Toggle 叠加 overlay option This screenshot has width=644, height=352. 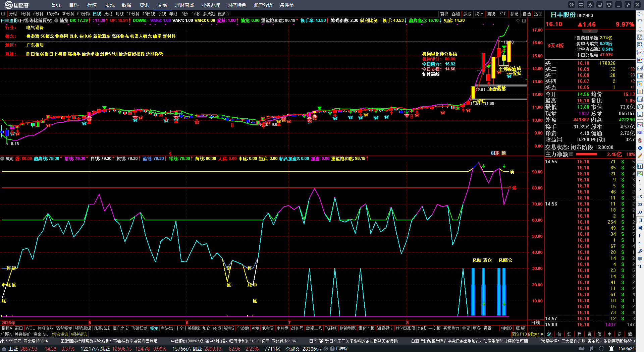click(x=455, y=14)
